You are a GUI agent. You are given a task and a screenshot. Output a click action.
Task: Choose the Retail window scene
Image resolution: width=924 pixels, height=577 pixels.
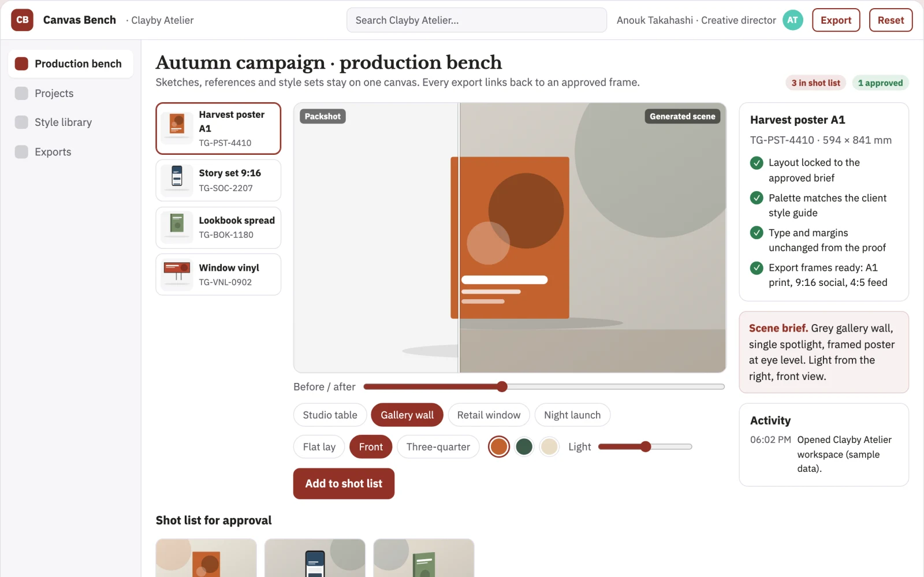tap(489, 415)
